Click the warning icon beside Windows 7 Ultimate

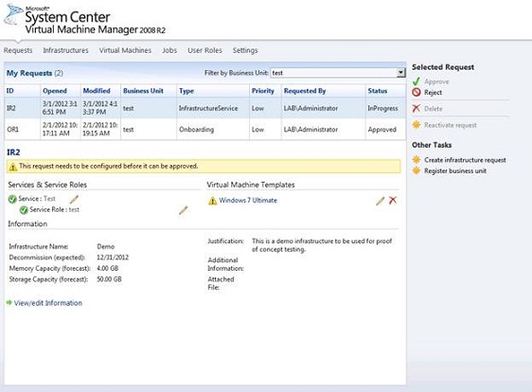point(212,201)
